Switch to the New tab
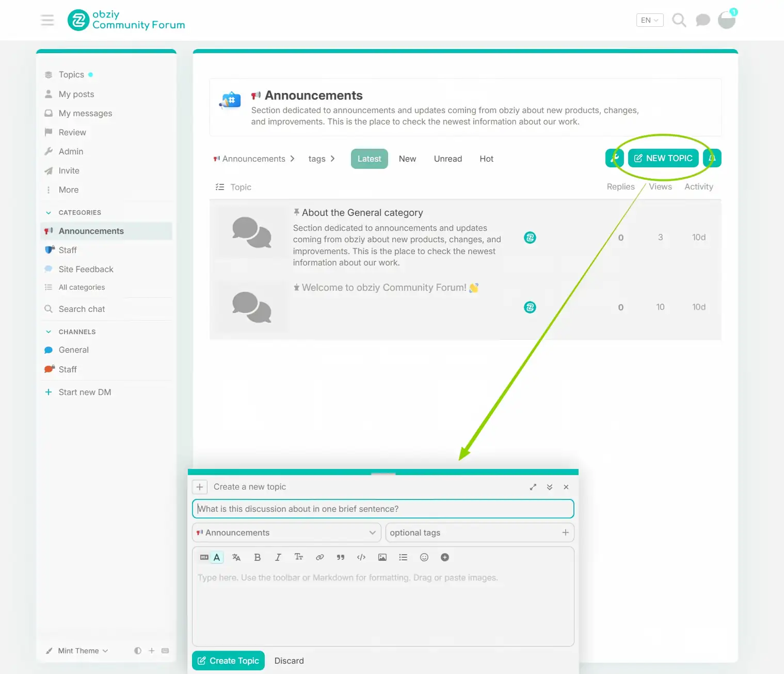 (x=407, y=159)
